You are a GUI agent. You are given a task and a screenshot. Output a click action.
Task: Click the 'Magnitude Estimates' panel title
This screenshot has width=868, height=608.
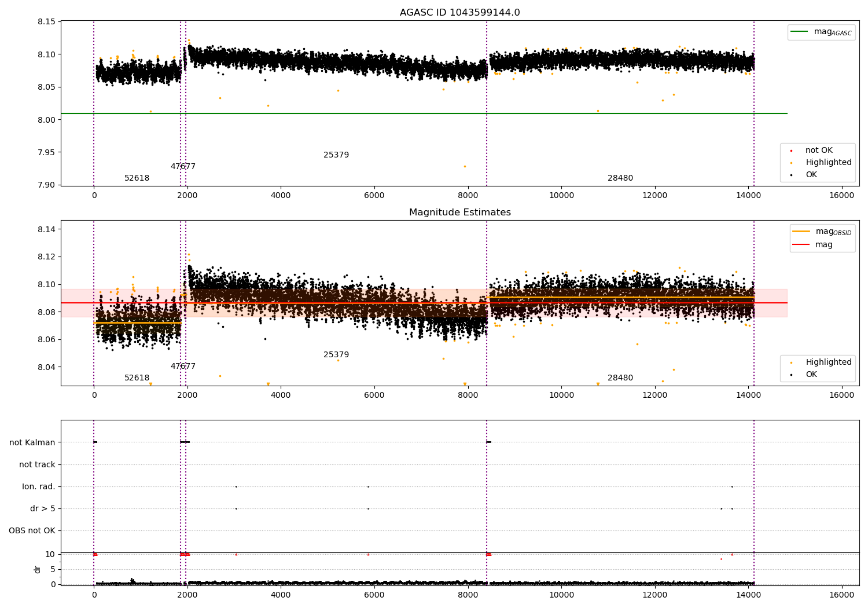[459, 213]
